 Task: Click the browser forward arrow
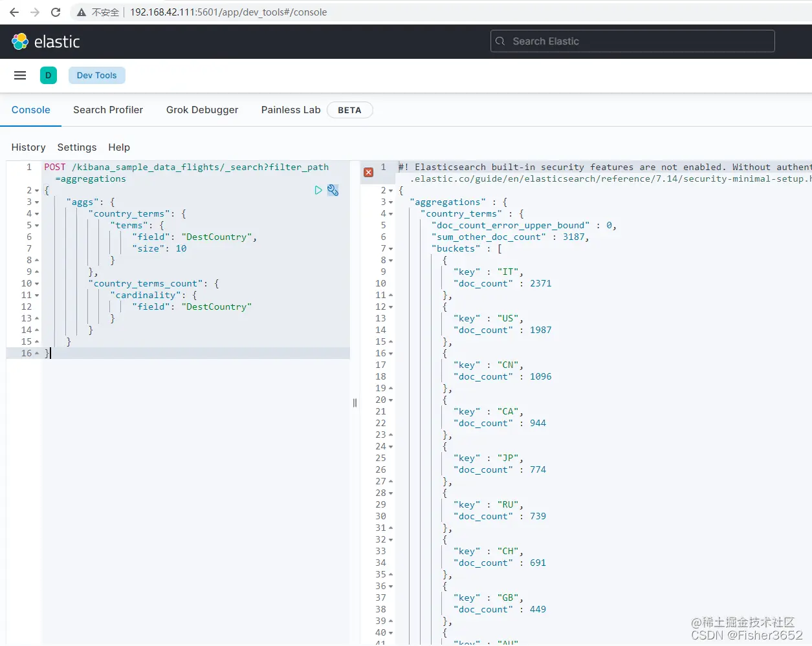[35, 12]
